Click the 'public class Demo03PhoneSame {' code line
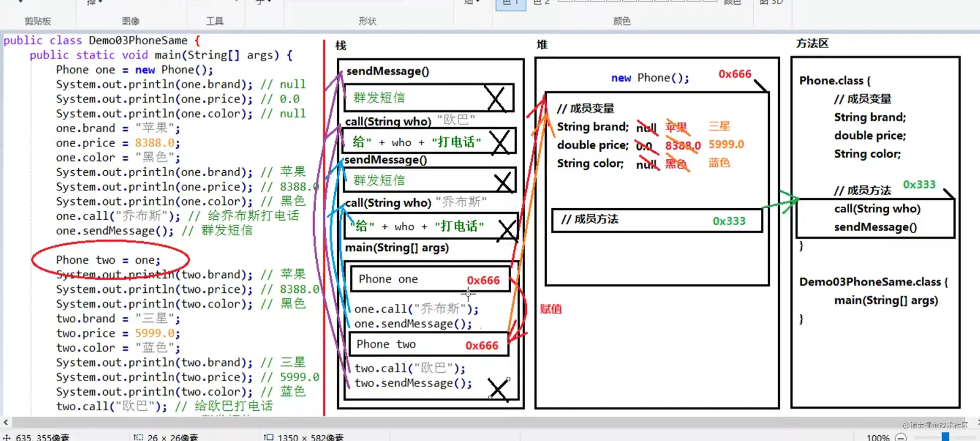 (102, 40)
